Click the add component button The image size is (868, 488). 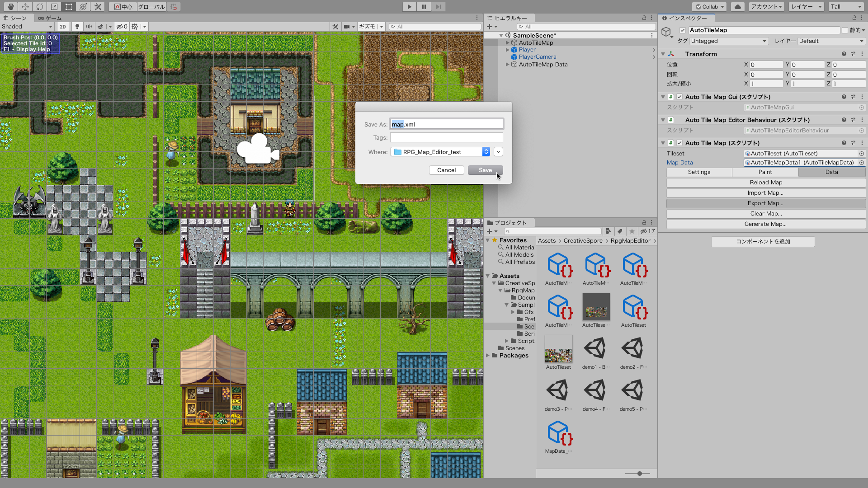coord(763,242)
